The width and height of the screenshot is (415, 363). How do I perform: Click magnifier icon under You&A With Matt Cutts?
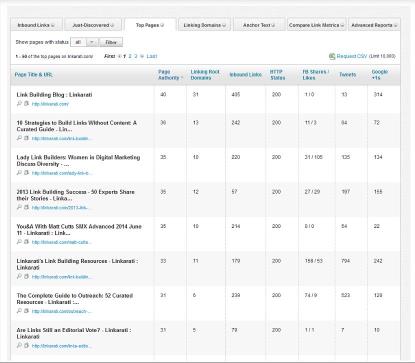pos(19,242)
